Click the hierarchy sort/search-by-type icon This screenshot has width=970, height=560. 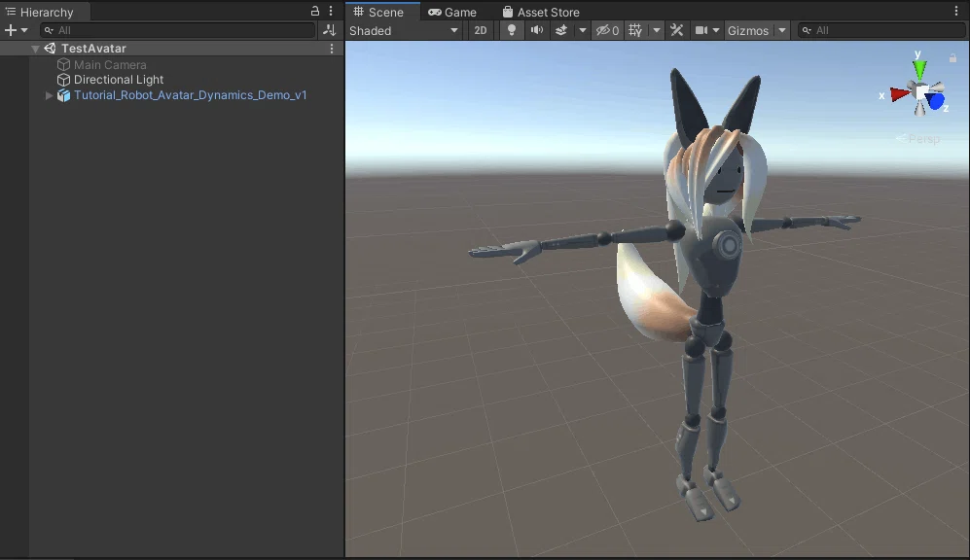pos(329,30)
